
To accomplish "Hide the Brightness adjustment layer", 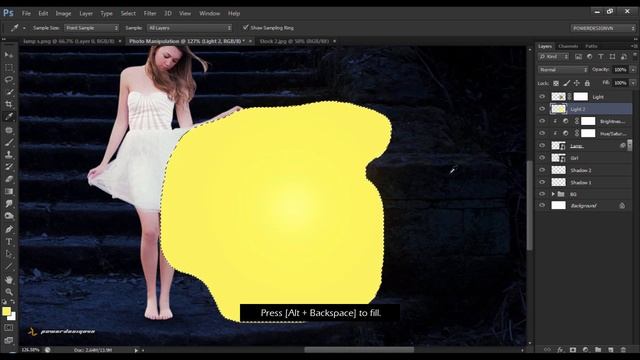I will (542, 121).
